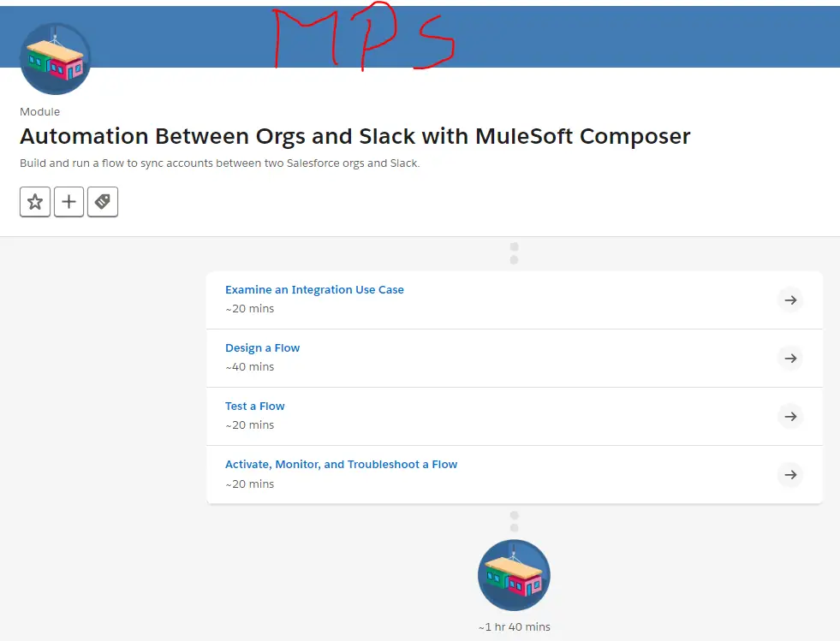Viewport: 840px width, 641px height.
Task: Click the ~1 hr 40 mins total time
Action: [x=514, y=627]
